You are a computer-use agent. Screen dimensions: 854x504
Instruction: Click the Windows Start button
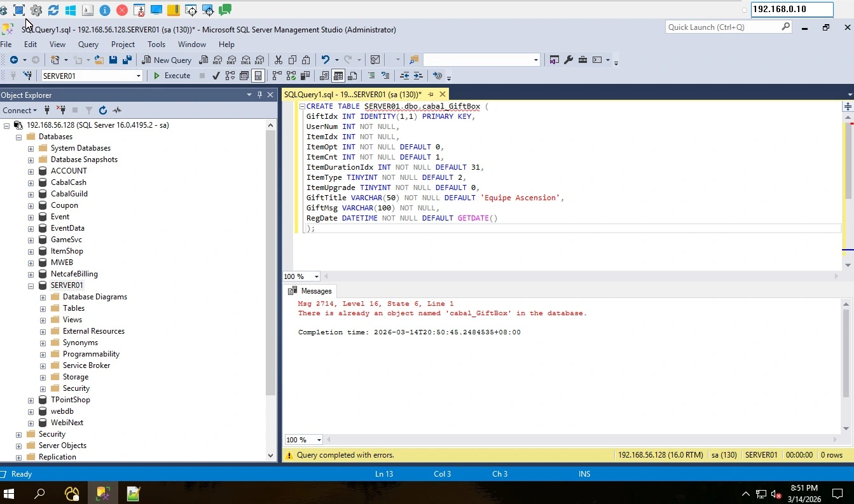[9, 493]
